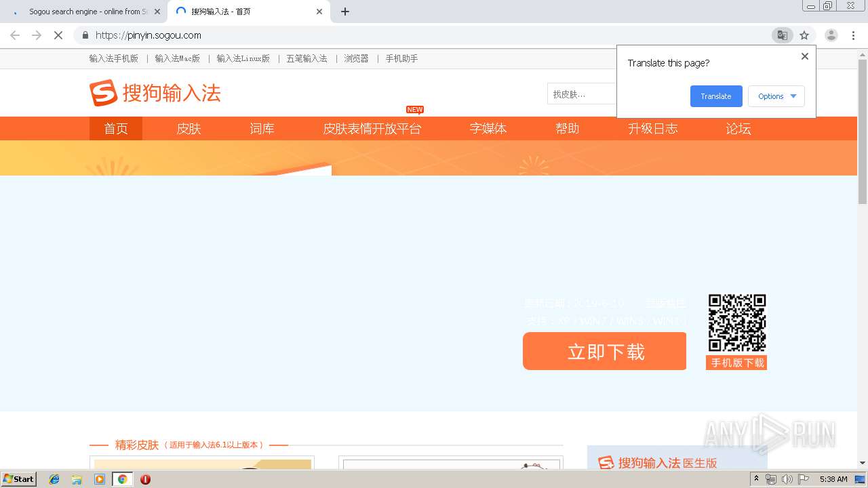Close the 搜狗输入法 首页 tab

(319, 12)
